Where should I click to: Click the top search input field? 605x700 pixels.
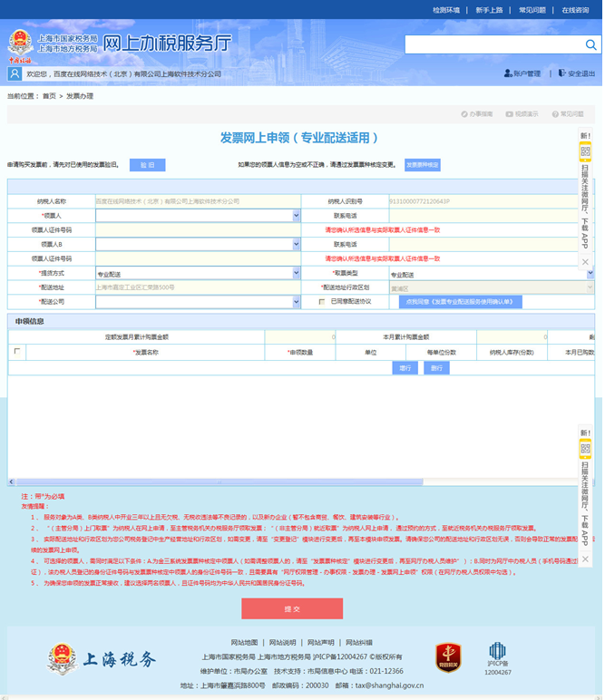[490, 44]
